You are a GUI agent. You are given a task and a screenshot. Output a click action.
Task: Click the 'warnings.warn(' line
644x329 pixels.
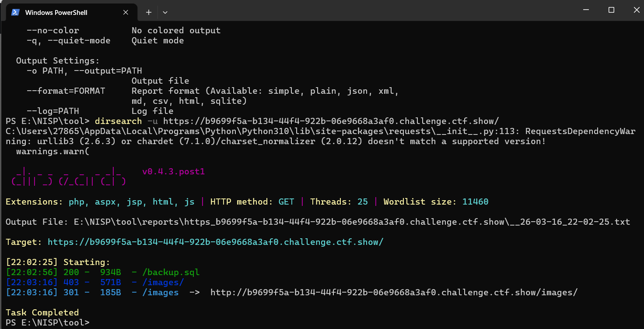[x=52, y=151]
